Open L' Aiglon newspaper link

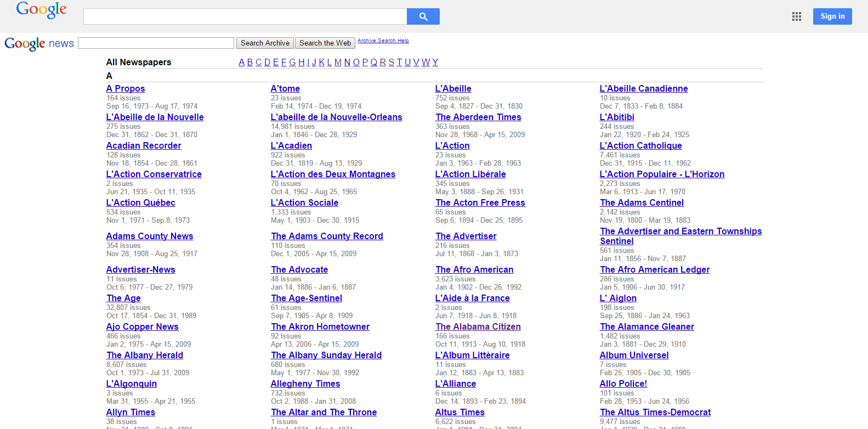point(618,298)
